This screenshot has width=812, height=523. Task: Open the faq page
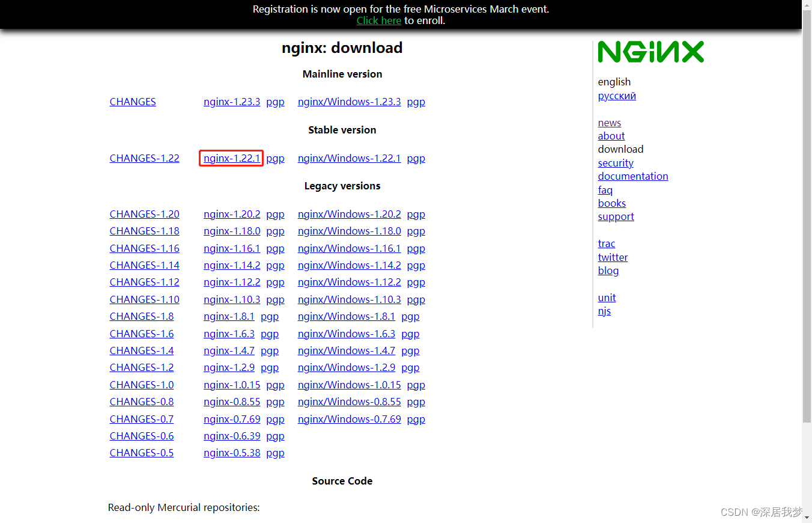[x=605, y=190]
